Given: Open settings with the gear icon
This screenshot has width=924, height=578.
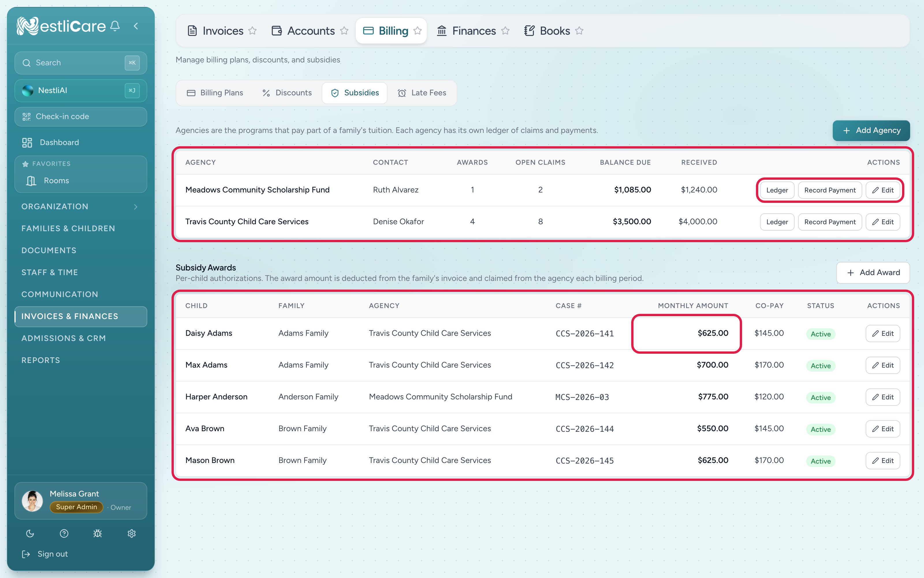Looking at the screenshot, I should [132, 534].
